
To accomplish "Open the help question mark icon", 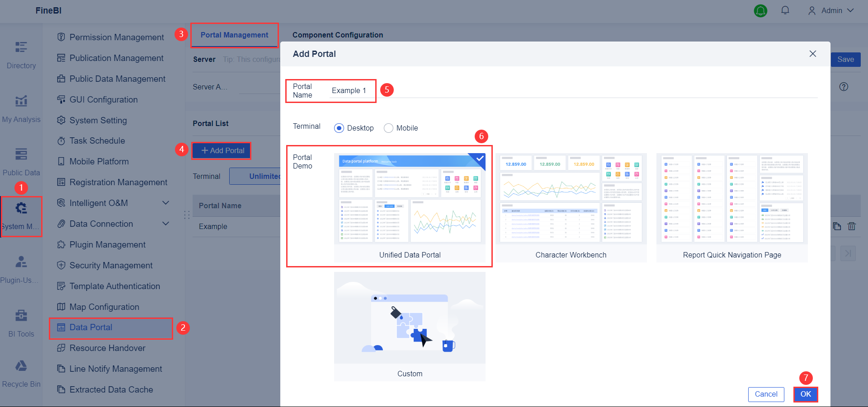I will (844, 87).
